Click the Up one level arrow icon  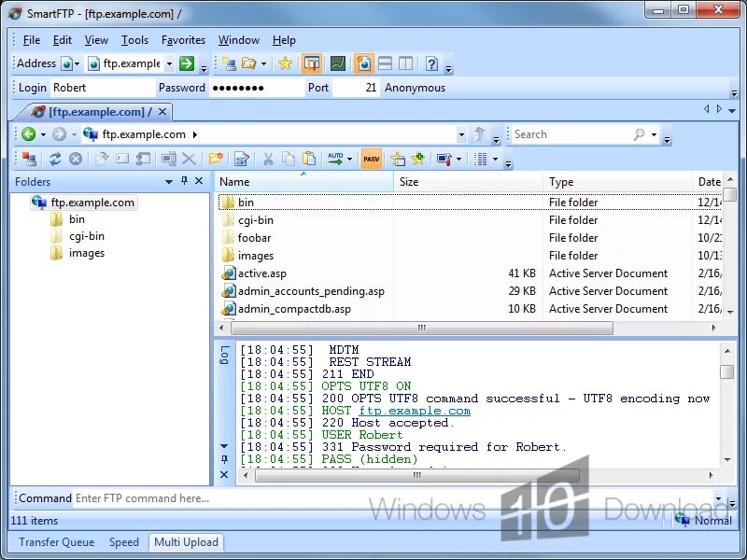click(x=478, y=134)
